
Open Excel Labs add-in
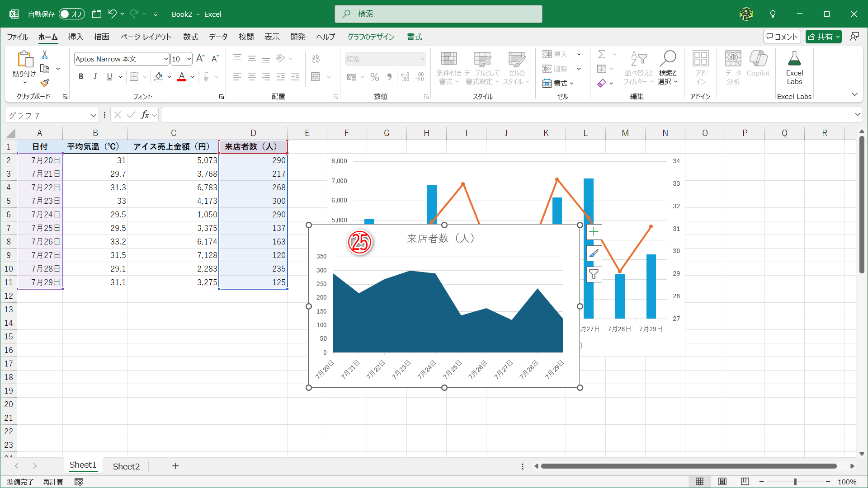tap(794, 68)
